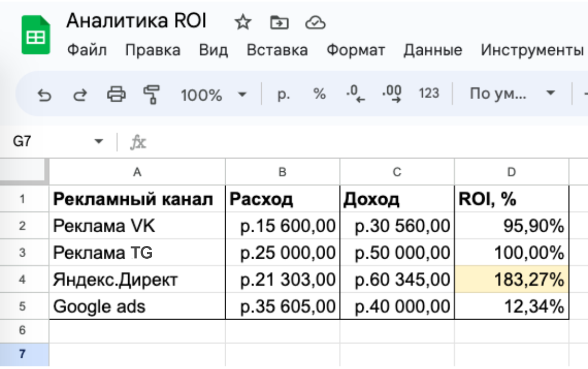Open the Вставка menu

point(277,50)
